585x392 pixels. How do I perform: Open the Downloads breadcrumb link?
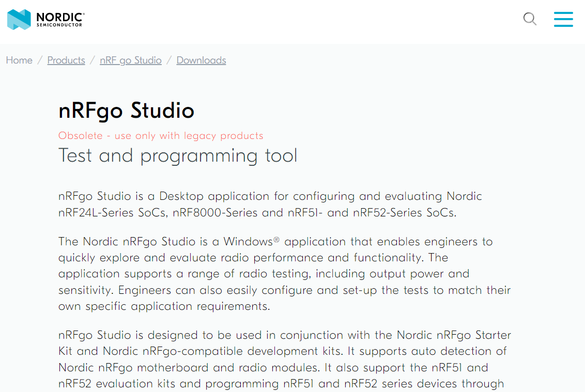(x=201, y=60)
